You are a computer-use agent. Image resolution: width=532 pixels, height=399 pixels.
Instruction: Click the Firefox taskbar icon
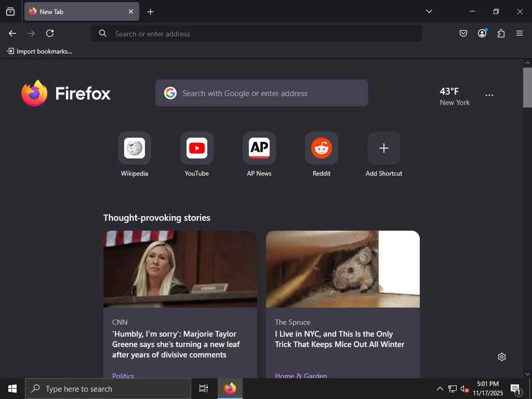[x=230, y=389]
